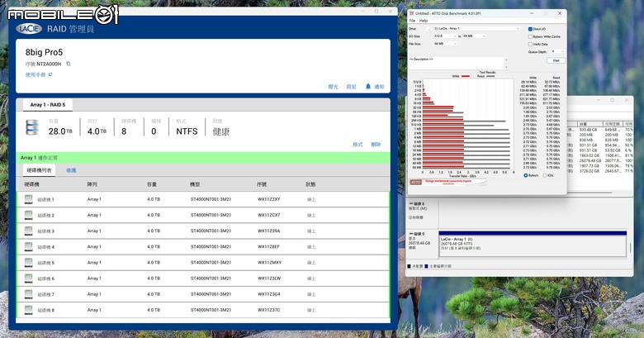Click serial number WX11Z37C
The height and width of the screenshot is (338, 644).
tap(269, 310)
